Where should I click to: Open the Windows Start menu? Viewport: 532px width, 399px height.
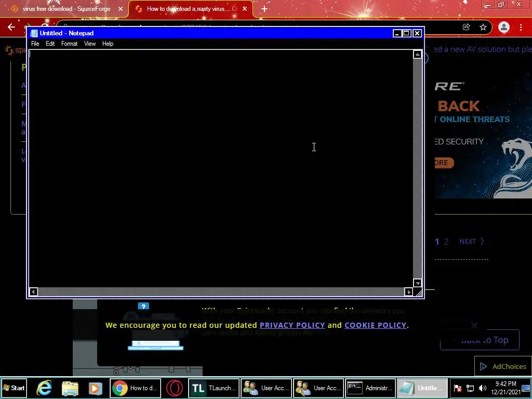[14, 388]
